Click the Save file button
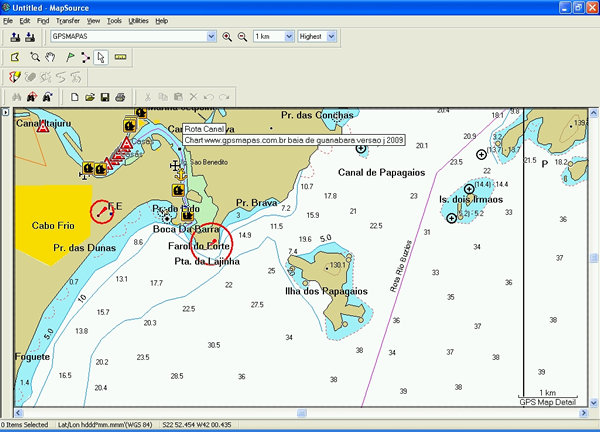 point(105,97)
